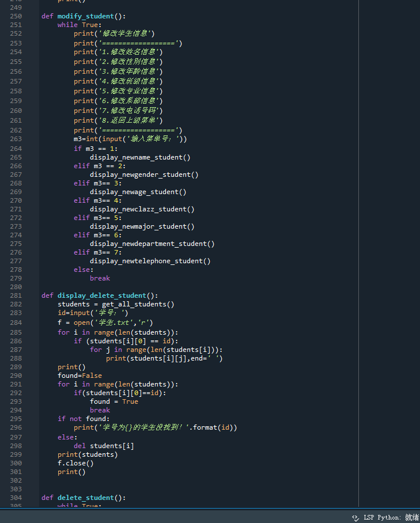Click 'while True:' on line 251
Screen dimensions: 420x523
80,25
